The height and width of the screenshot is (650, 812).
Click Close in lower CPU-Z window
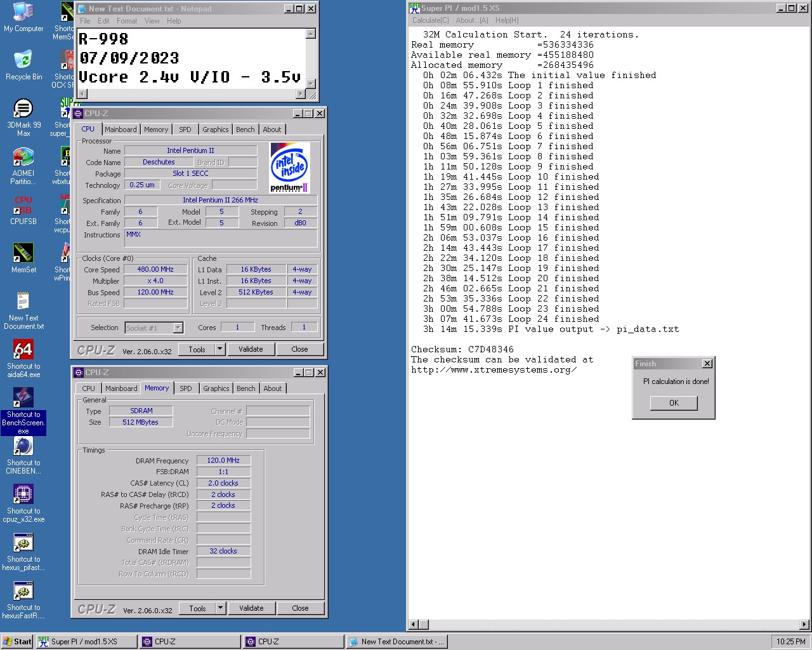point(300,608)
